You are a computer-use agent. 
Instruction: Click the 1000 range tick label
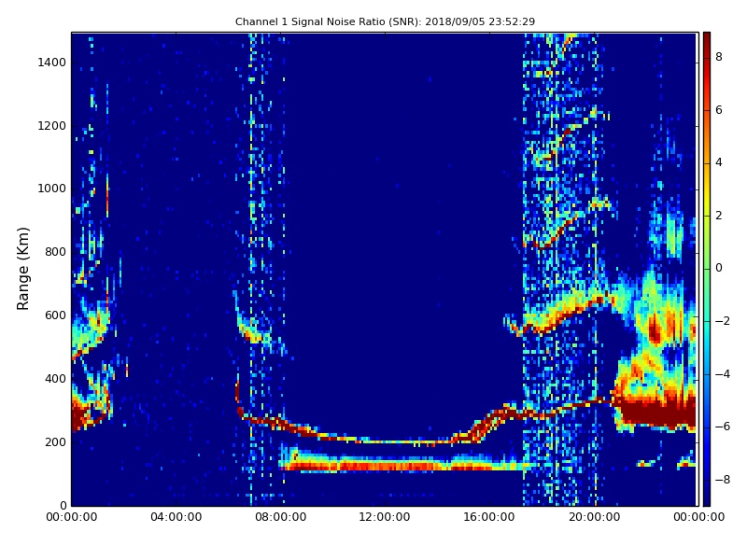[52, 189]
